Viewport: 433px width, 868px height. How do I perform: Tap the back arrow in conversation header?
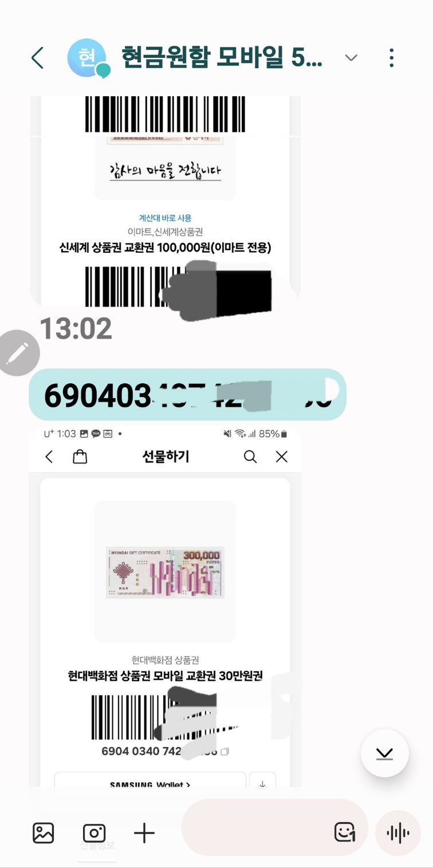pyautogui.click(x=38, y=58)
